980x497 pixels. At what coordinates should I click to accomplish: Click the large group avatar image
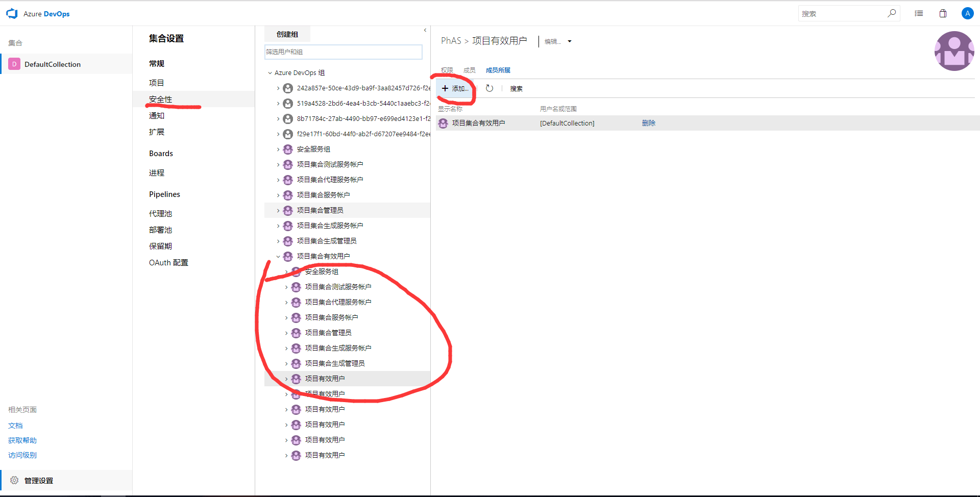pyautogui.click(x=953, y=51)
